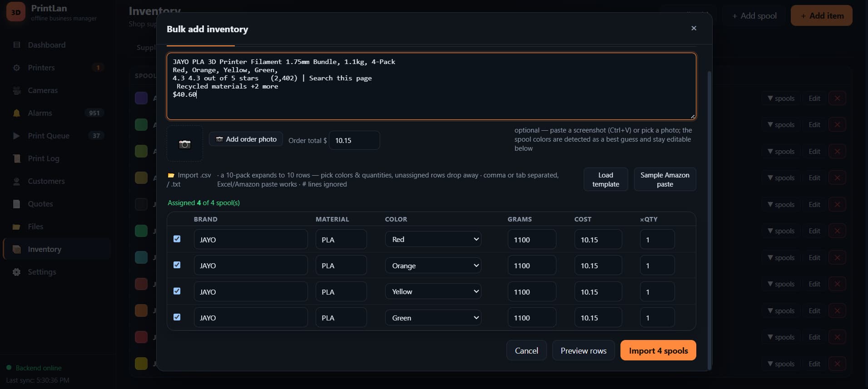
Task: Click the Inventory box icon
Action: [x=17, y=249]
